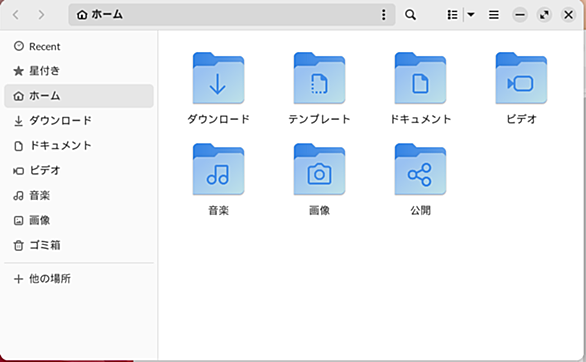The image size is (586, 362).
Task: Open the hamburger main menu
Action: (x=494, y=15)
